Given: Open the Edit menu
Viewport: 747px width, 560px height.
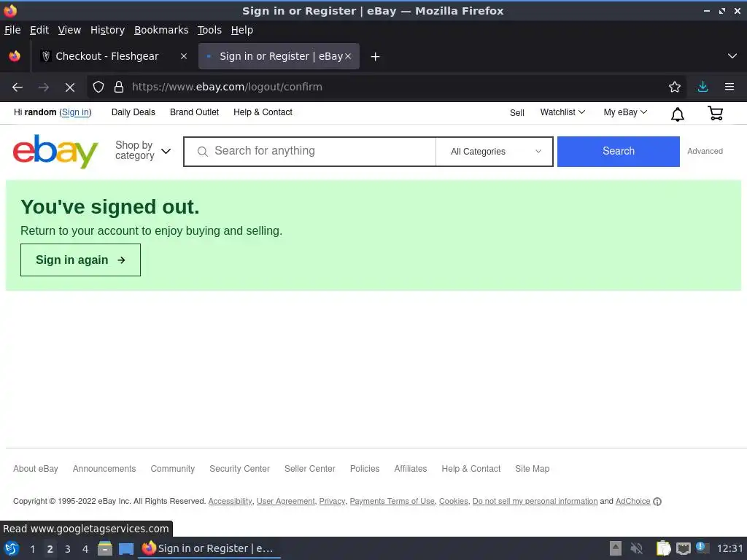Looking at the screenshot, I should pyautogui.click(x=39, y=30).
